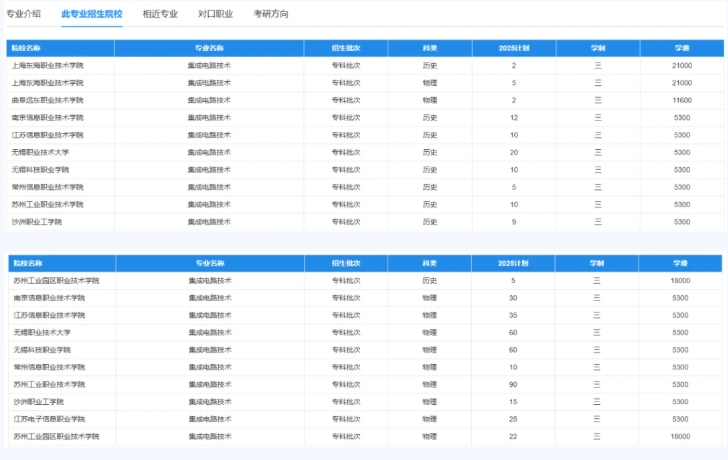Select 沙洲职业工学院 in the plan-9 row
The image size is (728, 460).
coord(37,222)
